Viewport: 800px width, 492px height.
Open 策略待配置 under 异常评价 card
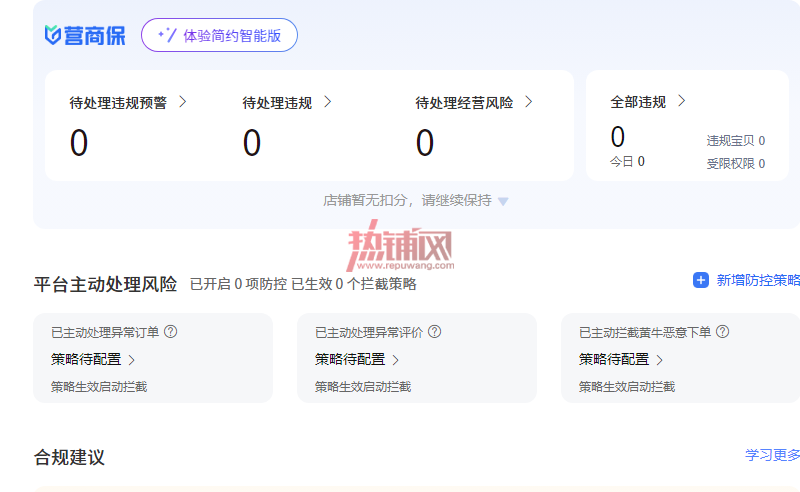pyautogui.click(x=357, y=359)
